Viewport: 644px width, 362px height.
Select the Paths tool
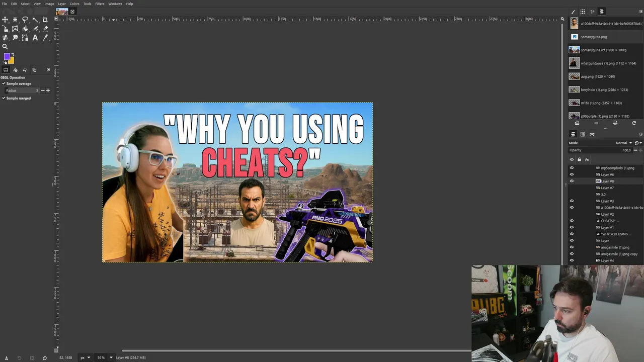[25, 38]
